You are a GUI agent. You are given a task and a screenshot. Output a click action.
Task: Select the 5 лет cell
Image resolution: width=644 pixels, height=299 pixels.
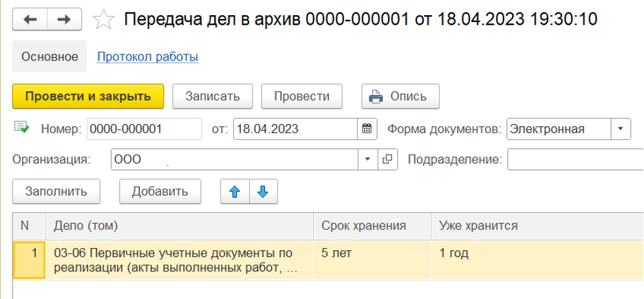pos(372,260)
